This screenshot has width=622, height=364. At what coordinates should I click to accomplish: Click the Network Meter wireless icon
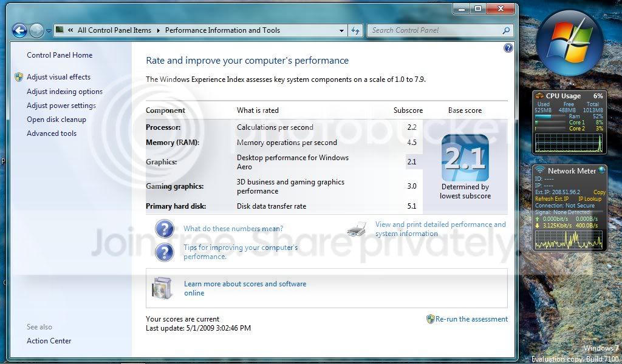pyautogui.click(x=539, y=170)
